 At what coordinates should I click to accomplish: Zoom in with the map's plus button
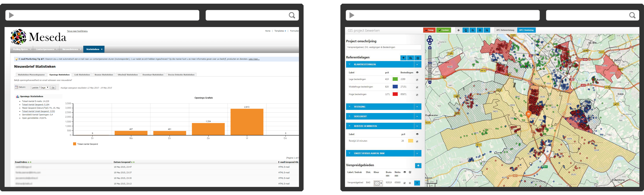430,48
